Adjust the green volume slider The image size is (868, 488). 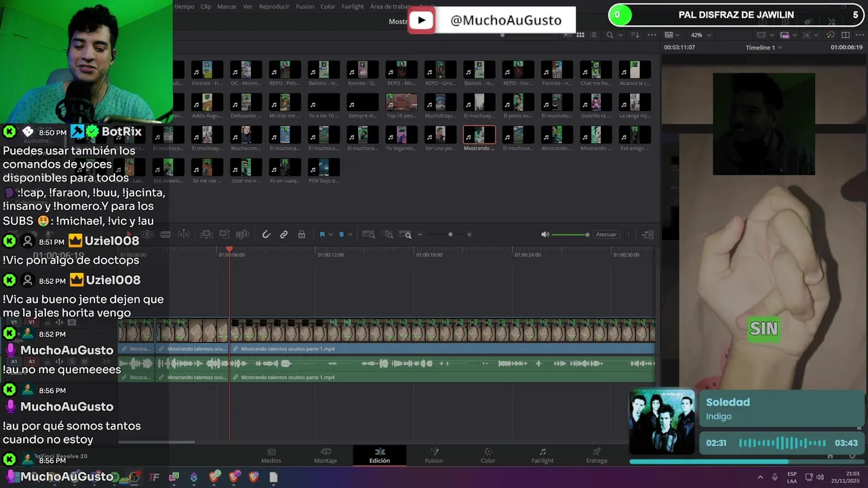pos(570,235)
